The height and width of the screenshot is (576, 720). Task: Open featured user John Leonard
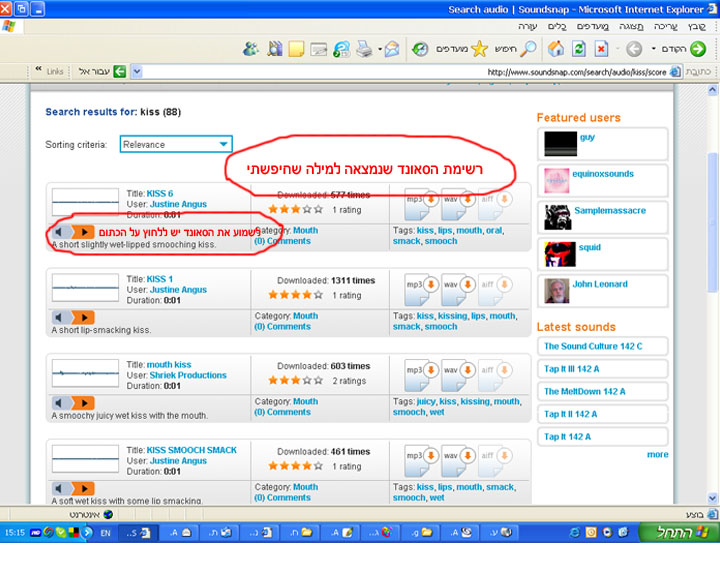tap(600, 284)
